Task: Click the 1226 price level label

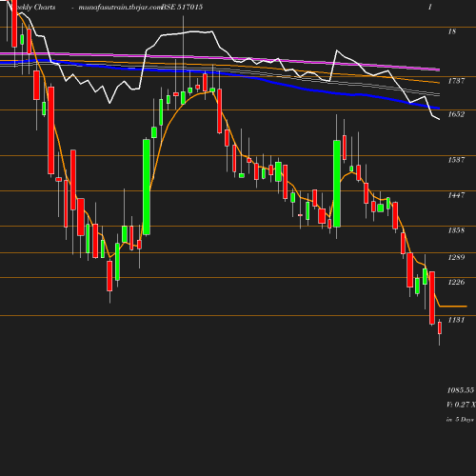Action: point(456,282)
